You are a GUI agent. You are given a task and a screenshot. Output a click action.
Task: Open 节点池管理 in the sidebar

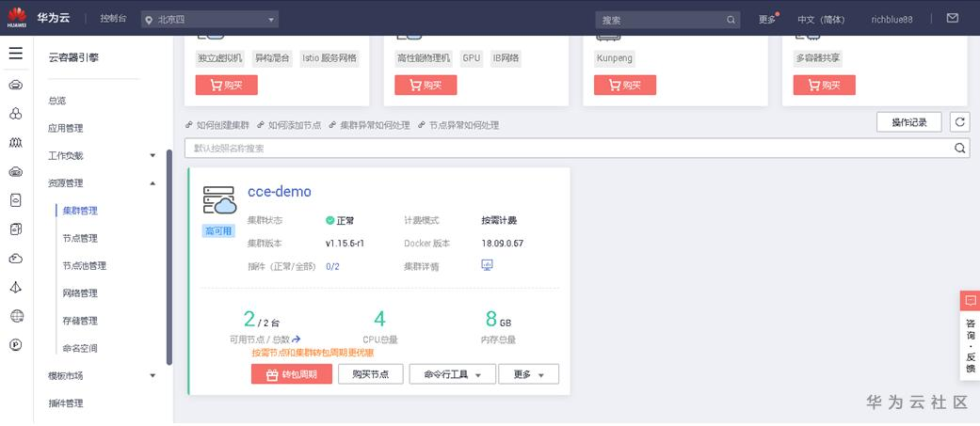point(85,265)
